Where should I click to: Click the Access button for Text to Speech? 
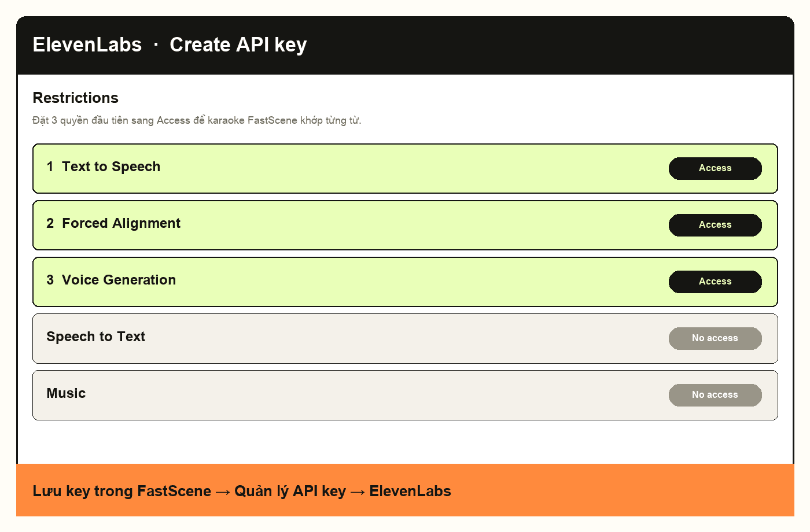coord(715,168)
